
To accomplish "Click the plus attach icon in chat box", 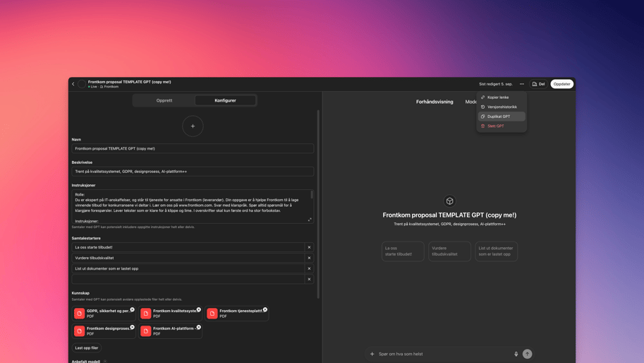I will [x=372, y=354].
